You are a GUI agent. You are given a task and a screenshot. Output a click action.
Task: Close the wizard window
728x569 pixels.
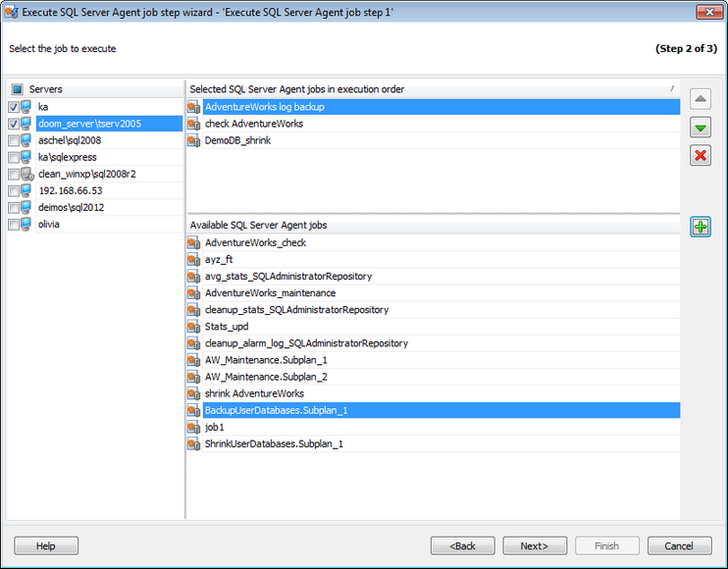(709, 12)
